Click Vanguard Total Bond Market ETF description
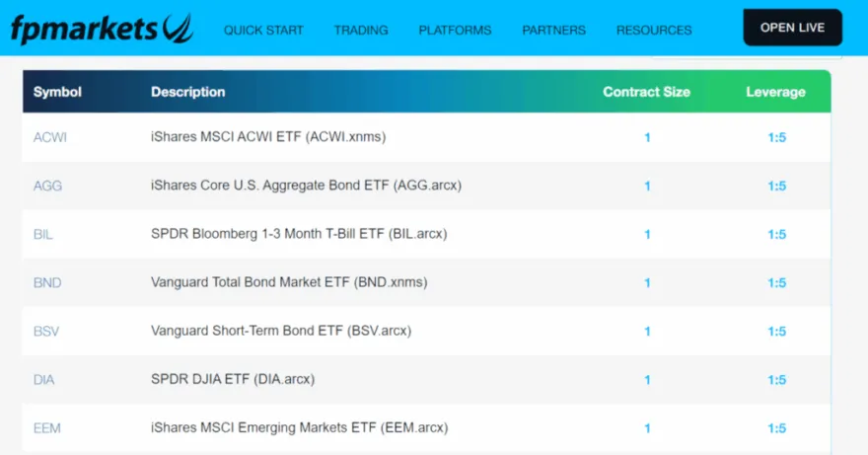Viewport: 868px width, 455px height. pos(289,282)
